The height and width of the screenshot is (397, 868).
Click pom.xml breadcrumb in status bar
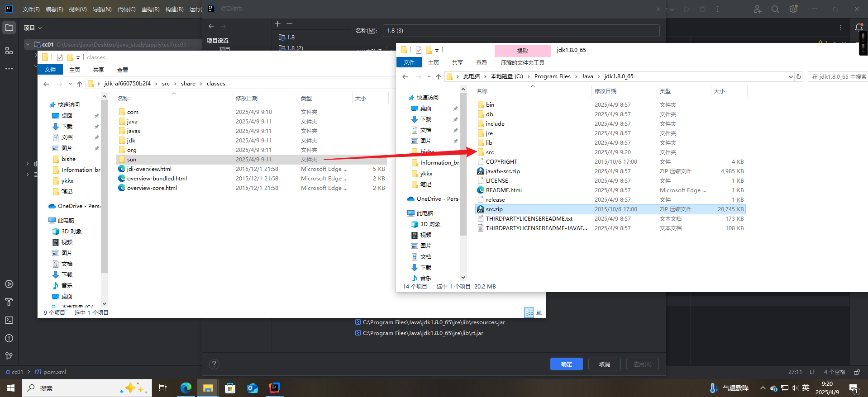[x=51, y=372]
